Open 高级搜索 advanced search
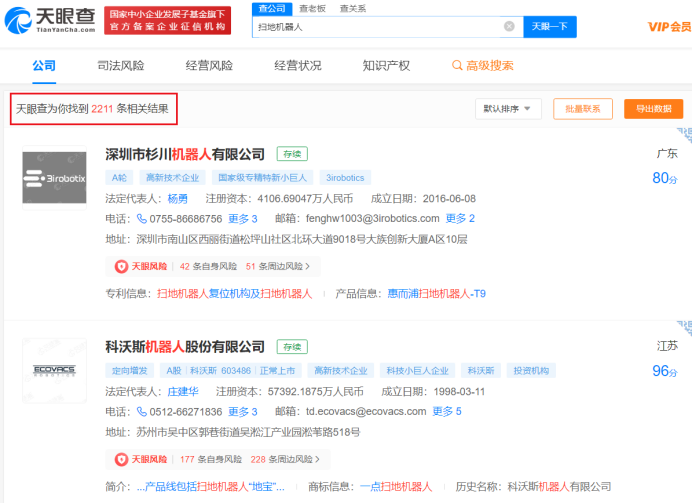 (483, 66)
